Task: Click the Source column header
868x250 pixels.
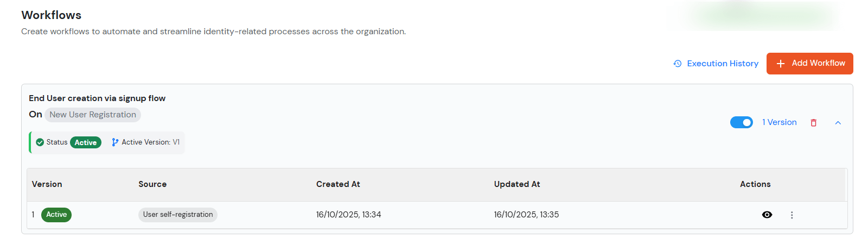Action: tap(152, 184)
